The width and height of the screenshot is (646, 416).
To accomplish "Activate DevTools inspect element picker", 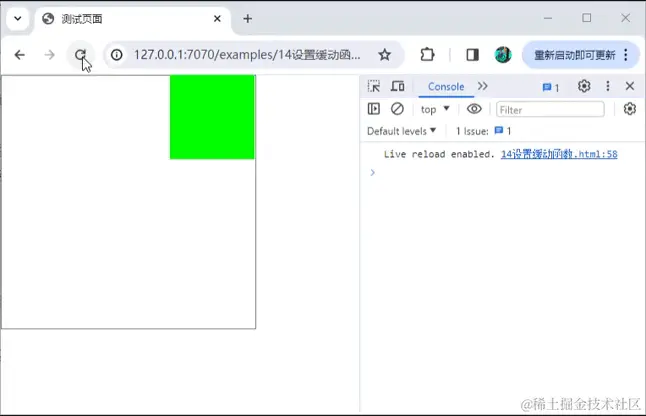I will click(374, 86).
